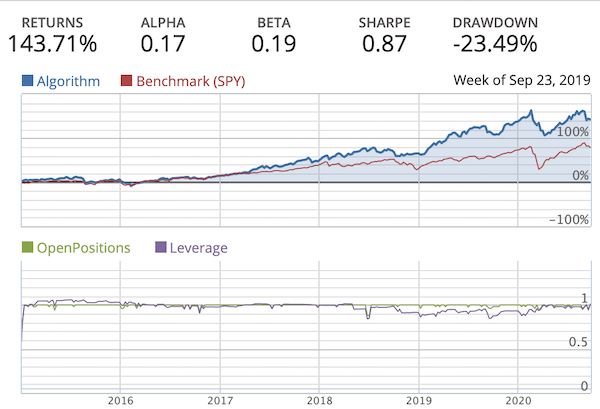Click the 2018 x-axis year label

(318, 399)
